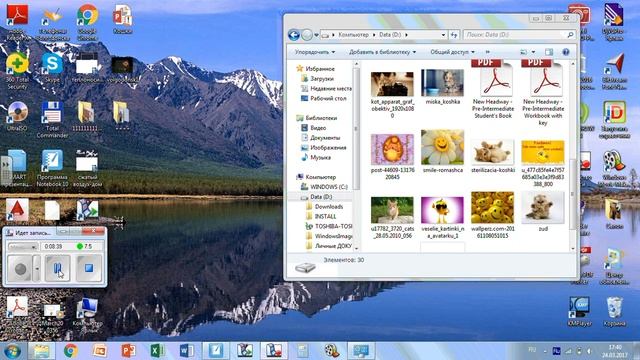Open the dropdown arrow beside the record button
Viewport: 640px width, 360px height.
[37, 268]
